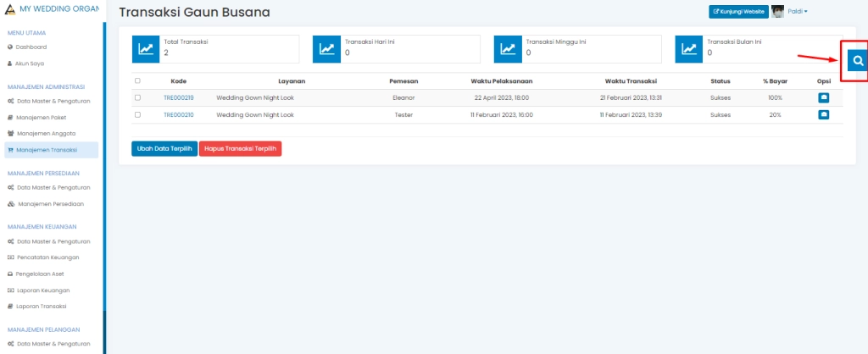Click the Transaksi Minggu Ini chart icon

(x=508, y=49)
